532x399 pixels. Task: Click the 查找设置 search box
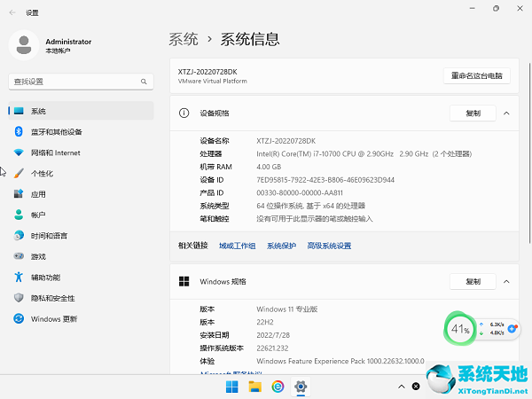coord(78,81)
